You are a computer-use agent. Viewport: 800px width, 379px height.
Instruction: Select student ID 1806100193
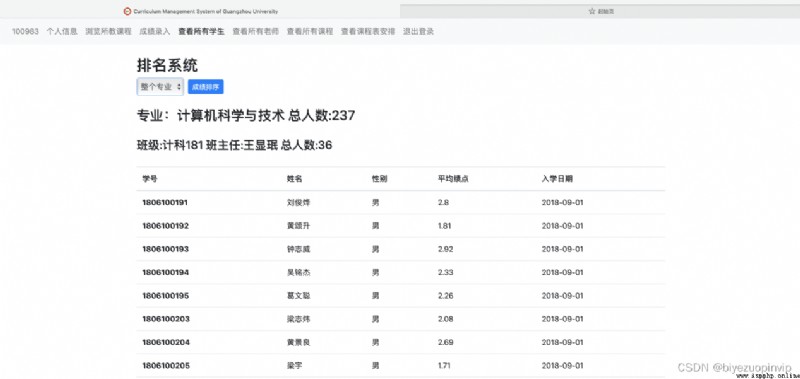pos(166,249)
